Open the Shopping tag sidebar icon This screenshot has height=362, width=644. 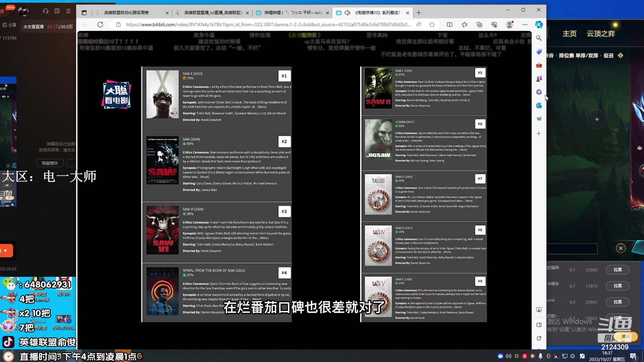[539, 52]
